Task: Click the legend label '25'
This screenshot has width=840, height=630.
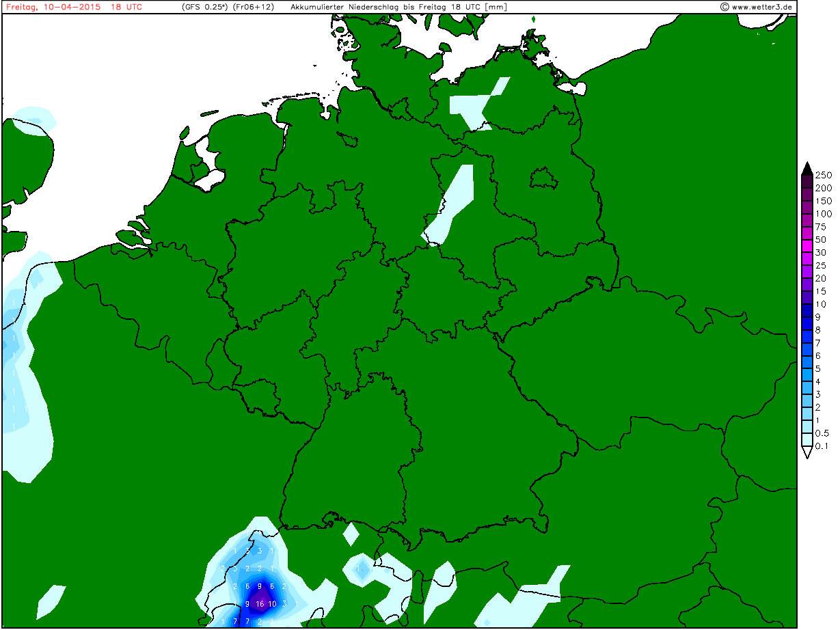Action: (x=821, y=266)
